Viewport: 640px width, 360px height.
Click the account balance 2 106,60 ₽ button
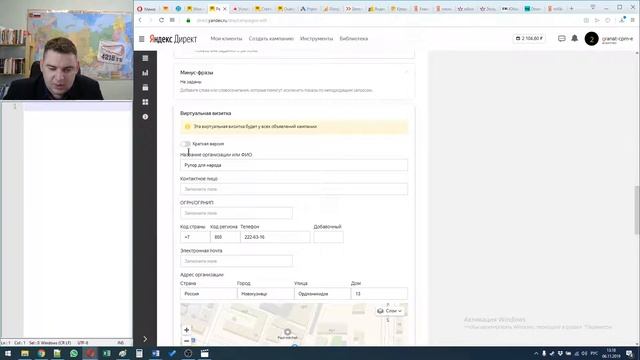(529, 38)
